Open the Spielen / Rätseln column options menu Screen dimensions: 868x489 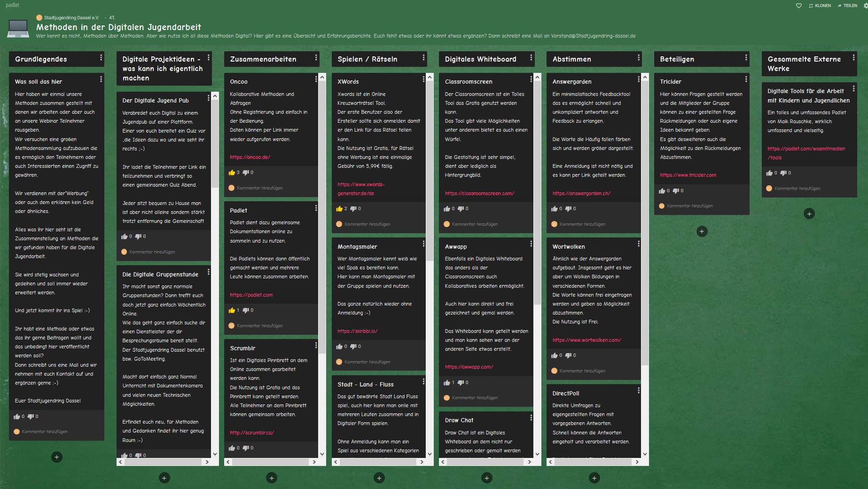[424, 57]
